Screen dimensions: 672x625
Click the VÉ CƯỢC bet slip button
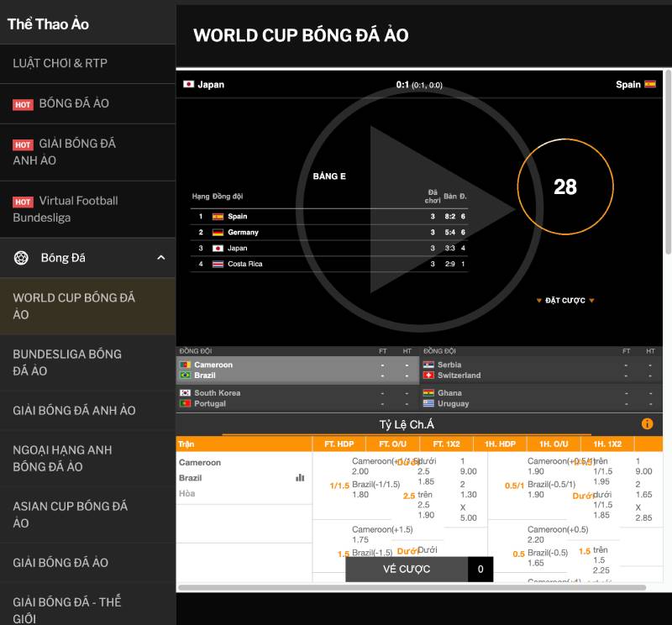tap(407, 570)
